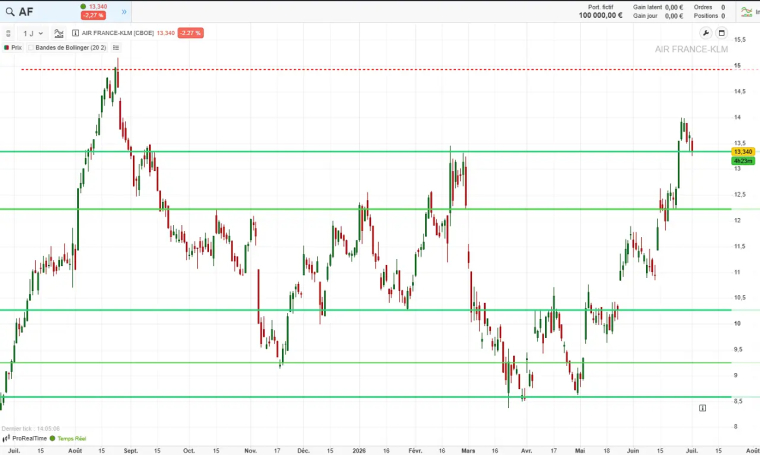Click the up-down arrows icon left of timeframe
The height and width of the screenshot is (455, 760).
(x=8, y=33)
